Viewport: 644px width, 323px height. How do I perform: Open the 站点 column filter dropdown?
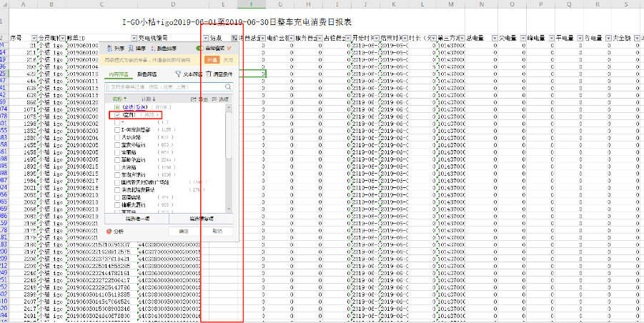pyautogui.click(x=234, y=37)
